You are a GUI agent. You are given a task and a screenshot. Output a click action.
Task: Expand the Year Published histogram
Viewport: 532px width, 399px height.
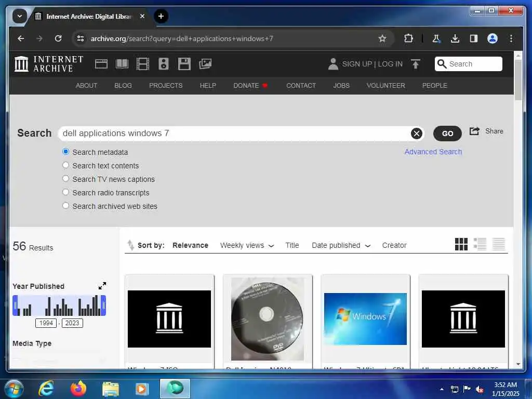coord(102,286)
